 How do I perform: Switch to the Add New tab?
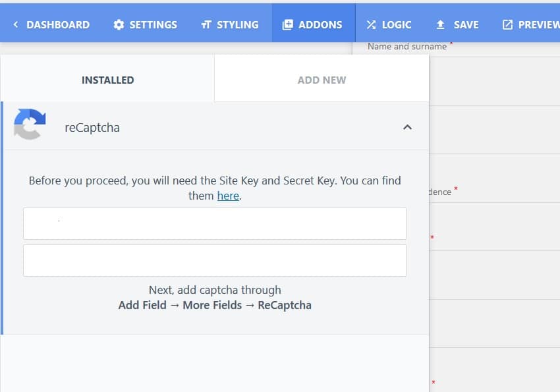[322, 80]
